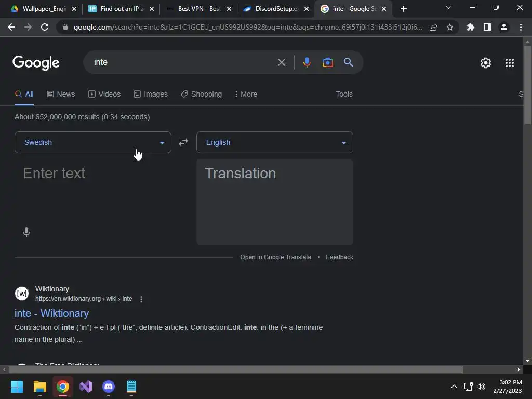This screenshot has width=532, height=399.
Task: Switch to the Images results tab
Action: tap(151, 95)
